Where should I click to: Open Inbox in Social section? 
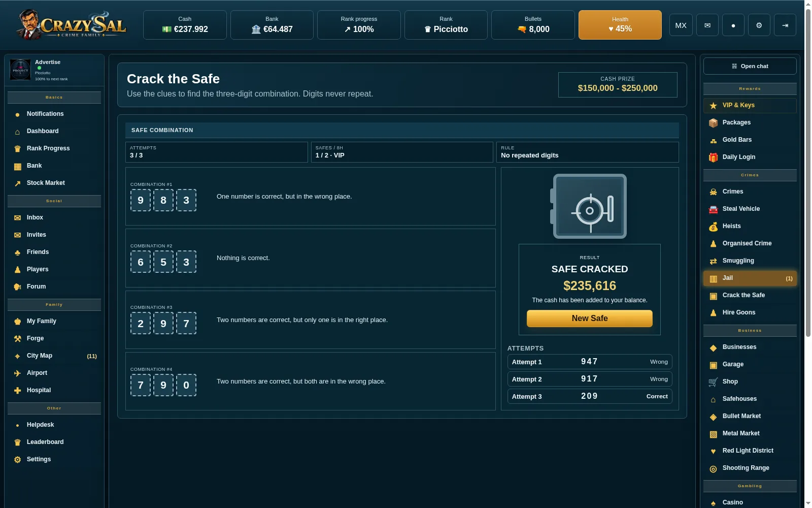[54, 217]
